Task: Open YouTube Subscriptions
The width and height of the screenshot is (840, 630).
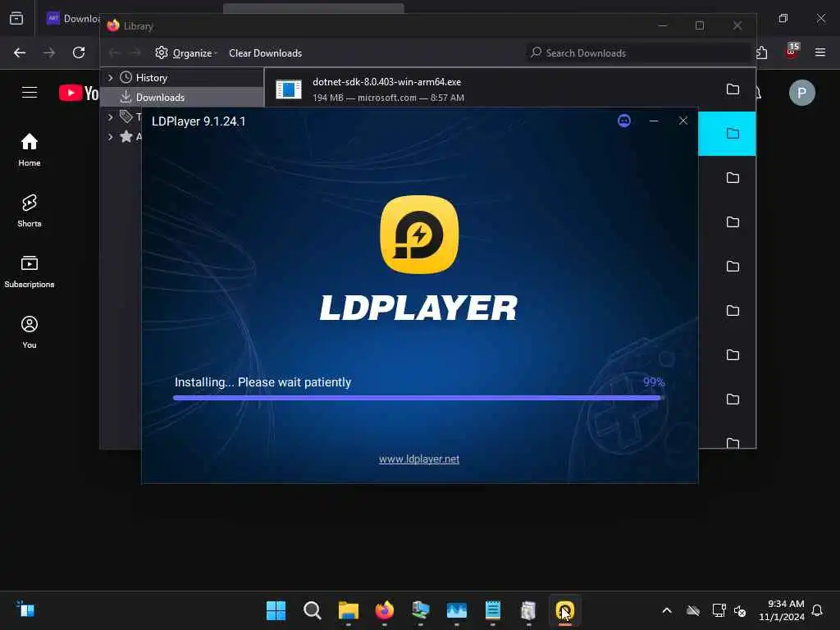Action: [x=30, y=272]
